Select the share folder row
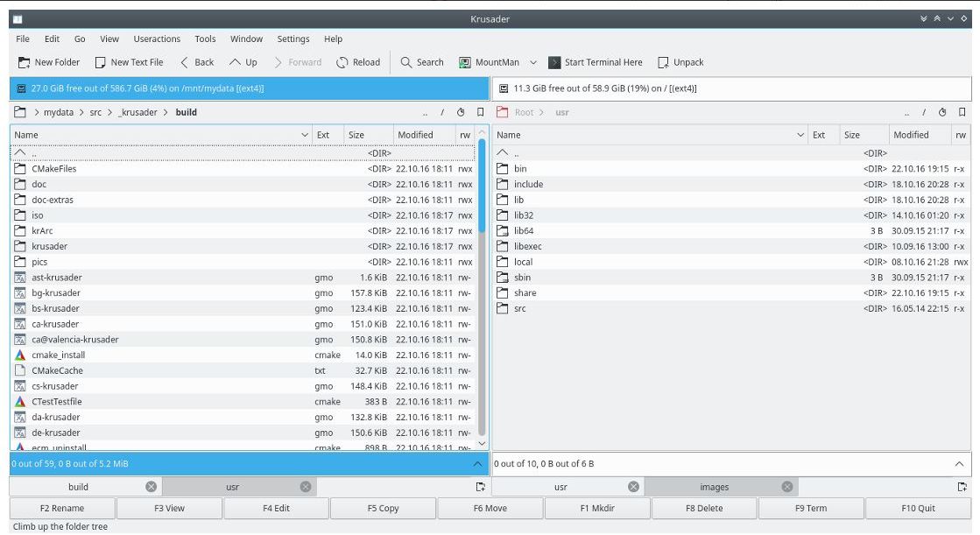 click(x=732, y=293)
